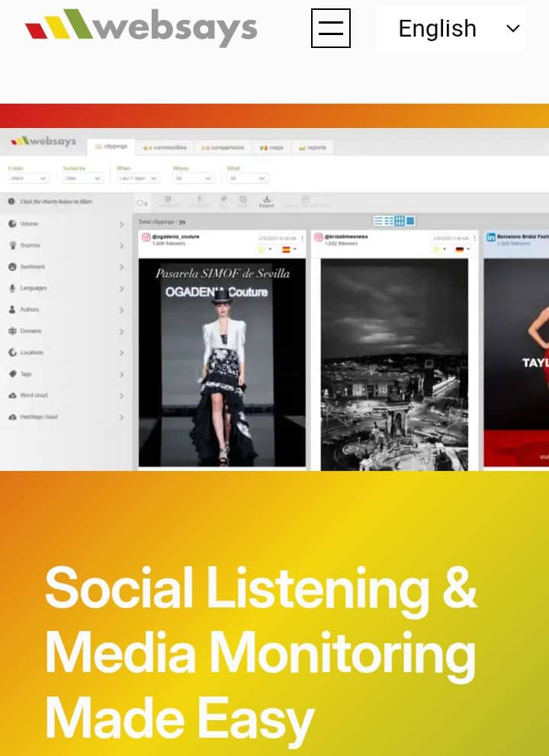Tick the select-all clippings checkbox

coord(140,203)
